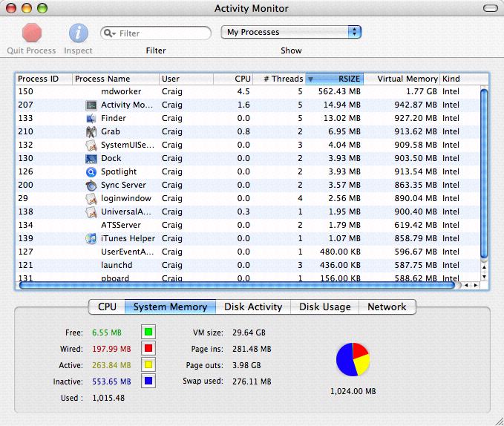Click the vertical scrollbar thumb of process list
This screenshot has height=426, width=504.
pos(484,174)
